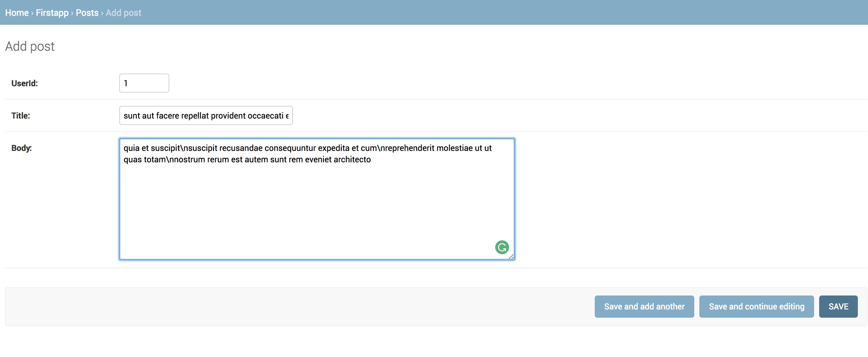Viewport: 868px width, 357px height.
Task: Open the Firstapp breadcrumb link
Action: pyautogui.click(x=52, y=13)
